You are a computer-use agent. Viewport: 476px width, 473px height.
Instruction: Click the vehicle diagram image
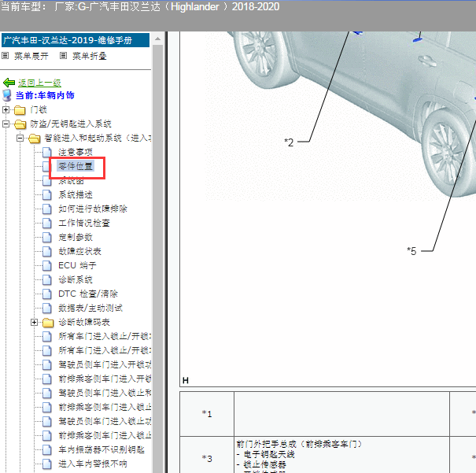pyautogui.click(x=341, y=116)
